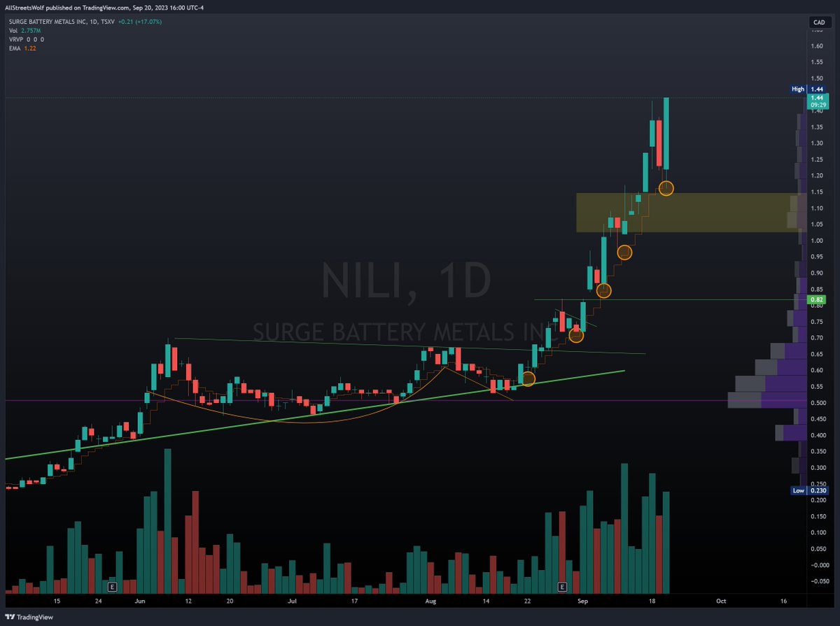Click the green 0.82 price label
840x626 pixels.
tap(817, 300)
